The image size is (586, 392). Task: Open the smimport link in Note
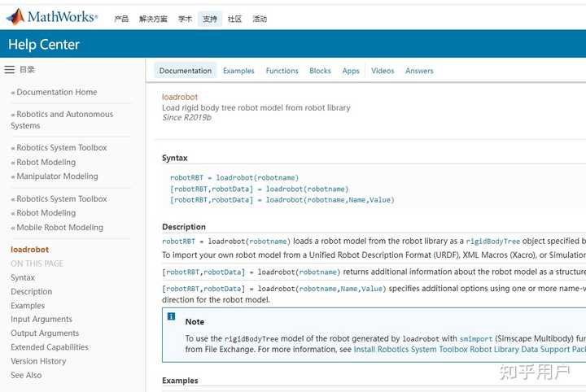click(x=476, y=339)
